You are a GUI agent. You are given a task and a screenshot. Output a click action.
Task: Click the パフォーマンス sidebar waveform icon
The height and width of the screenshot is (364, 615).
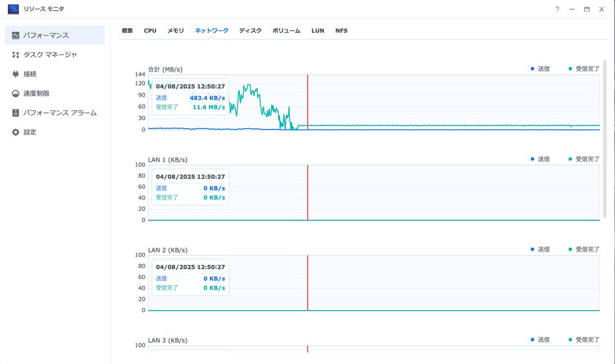(15, 35)
